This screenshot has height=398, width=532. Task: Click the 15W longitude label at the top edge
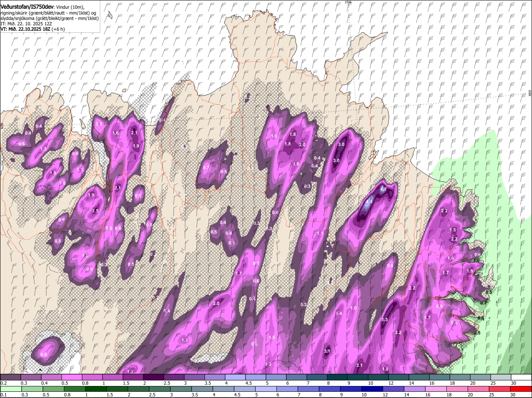348,2
